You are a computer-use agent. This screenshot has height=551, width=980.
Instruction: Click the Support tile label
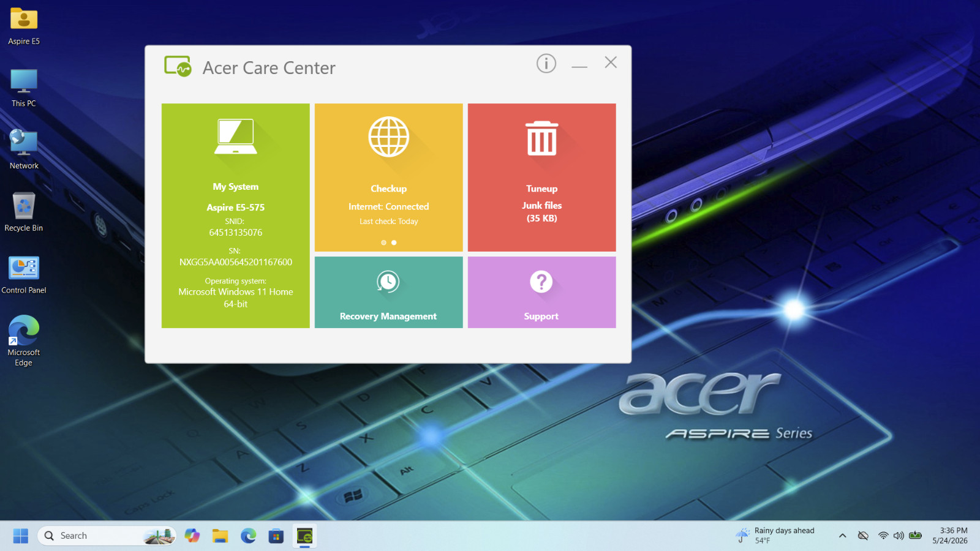[541, 317]
